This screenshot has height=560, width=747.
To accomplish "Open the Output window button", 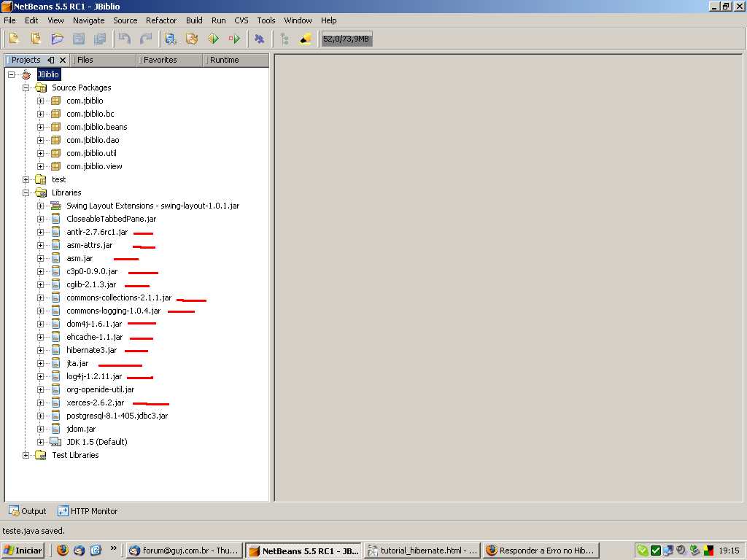I will (x=28, y=511).
